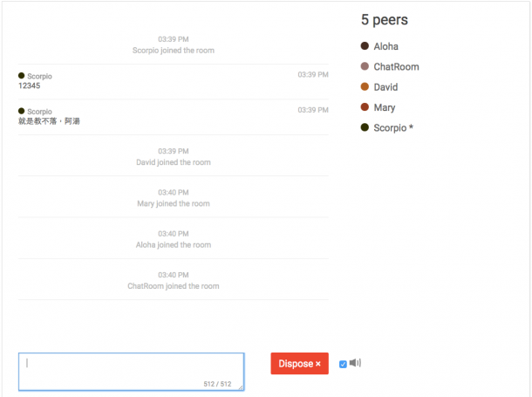
Task: Click Scorpio's avatar dot above the 12345 message
Action: [21, 76]
